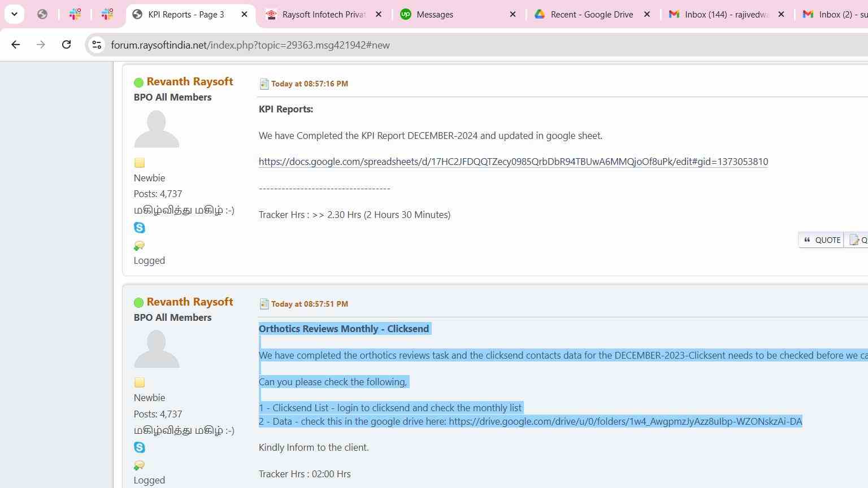Send personal message icon in second post
The width and height of the screenshot is (868, 488).
click(x=139, y=465)
